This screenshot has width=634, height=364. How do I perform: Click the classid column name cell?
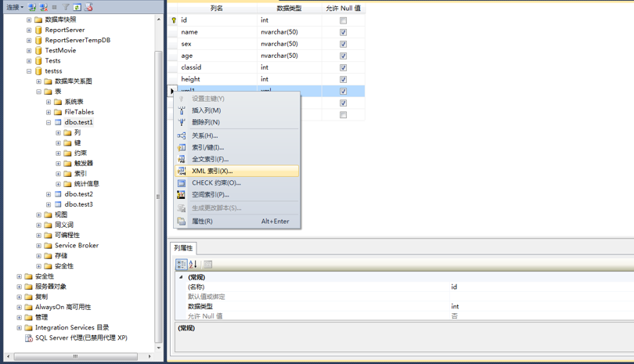217,67
